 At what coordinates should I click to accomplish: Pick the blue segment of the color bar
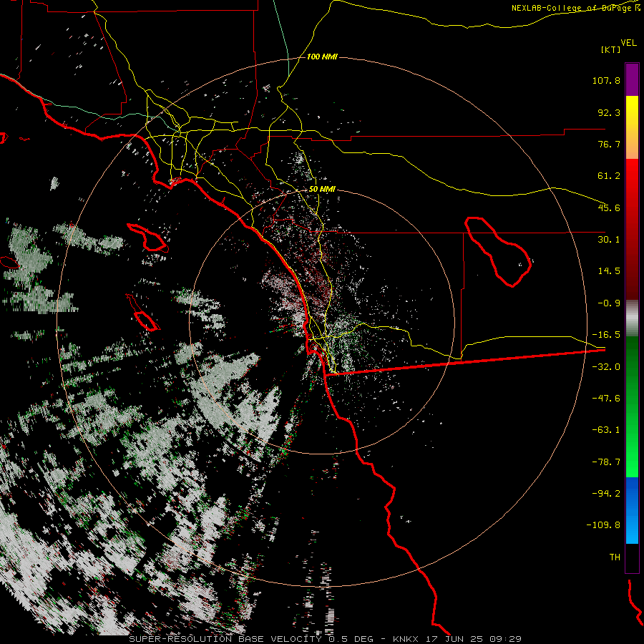coord(632,510)
